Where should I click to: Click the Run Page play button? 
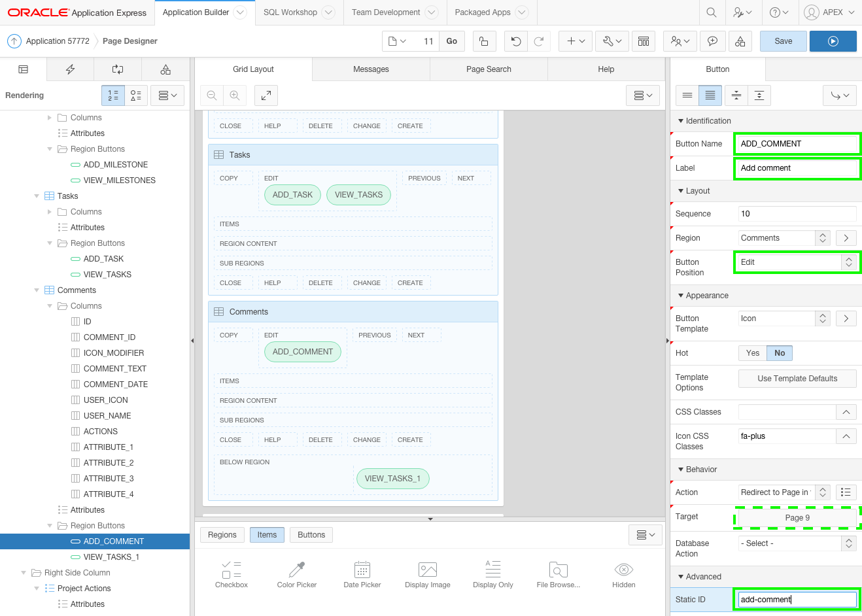coord(833,41)
